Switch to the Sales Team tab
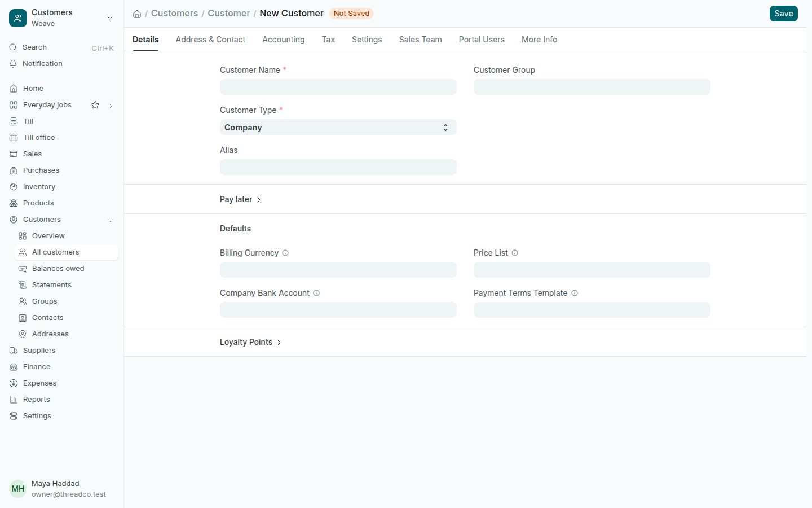The image size is (812, 508). [421, 40]
